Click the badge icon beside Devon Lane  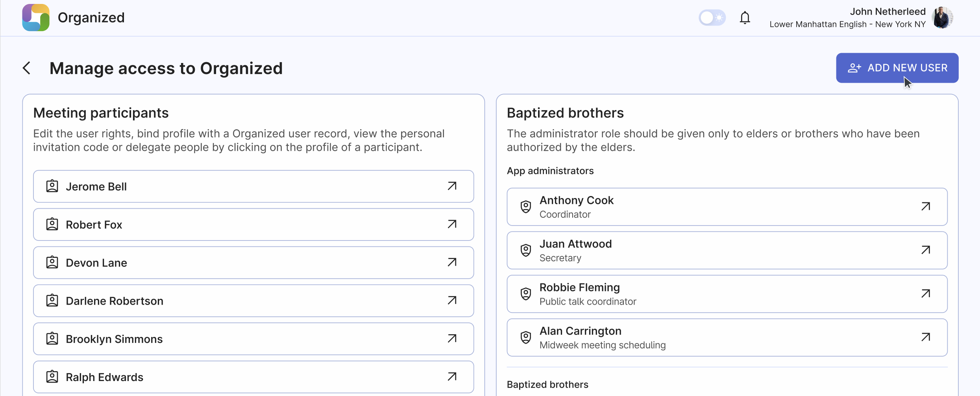coord(52,263)
